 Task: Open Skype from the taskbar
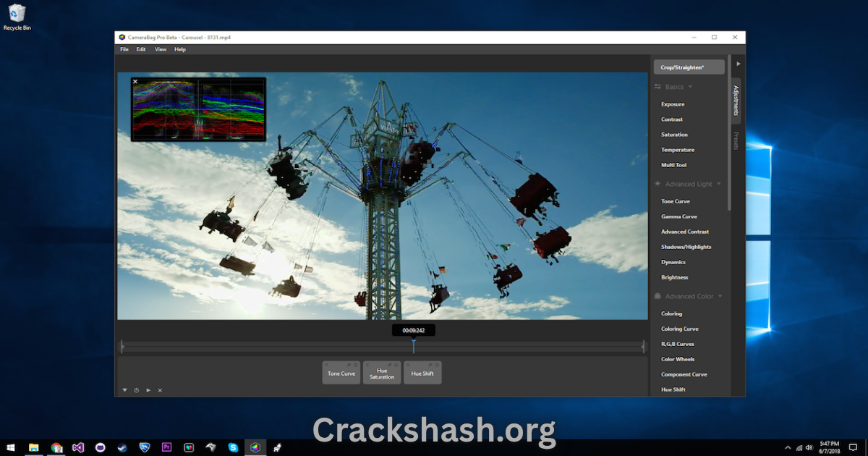click(233, 447)
